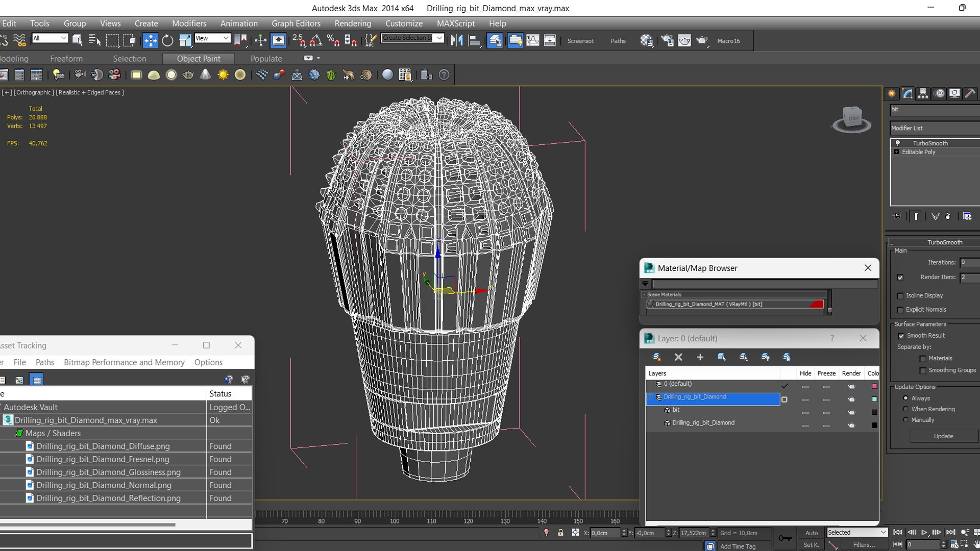Click the Mirror tool icon
This screenshot has width=980, height=551.
(x=456, y=41)
